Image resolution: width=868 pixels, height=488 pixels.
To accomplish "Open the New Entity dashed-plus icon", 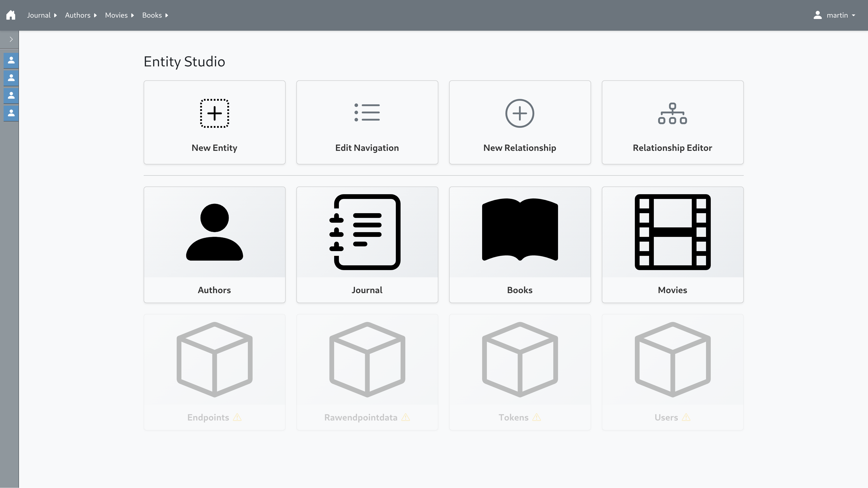I will [x=214, y=114].
